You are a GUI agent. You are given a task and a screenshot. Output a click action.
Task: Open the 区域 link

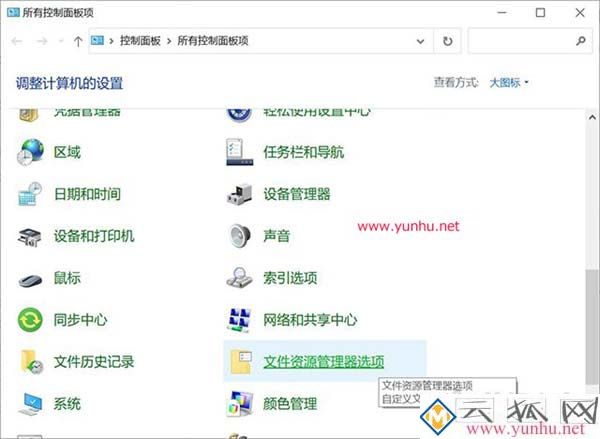coord(67,152)
